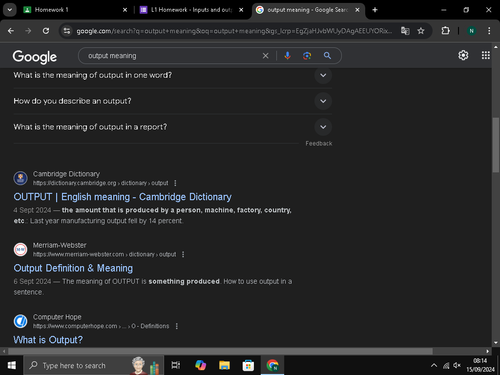Open more options for Cambridge Dictionary result

click(x=175, y=183)
